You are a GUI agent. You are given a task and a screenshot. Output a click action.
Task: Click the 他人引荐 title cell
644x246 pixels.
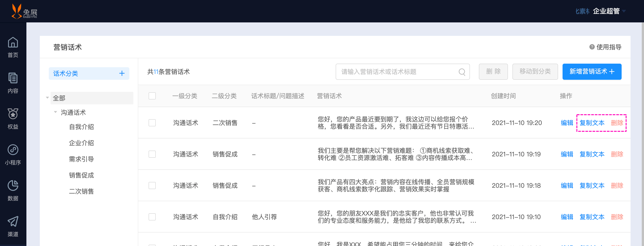[x=264, y=217]
